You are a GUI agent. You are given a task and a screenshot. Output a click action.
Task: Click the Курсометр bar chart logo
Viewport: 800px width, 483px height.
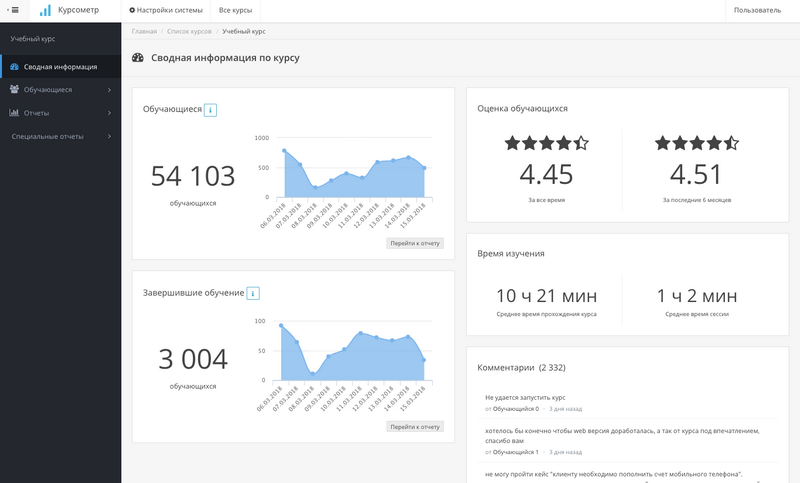(45, 10)
